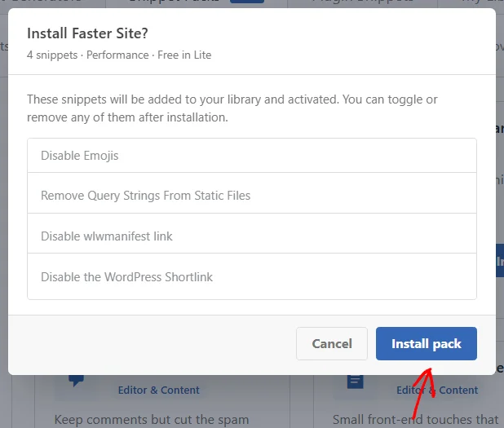Open left Editor & Content category link behind dialog
This screenshot has height=428, width=504.
[159, 390]
